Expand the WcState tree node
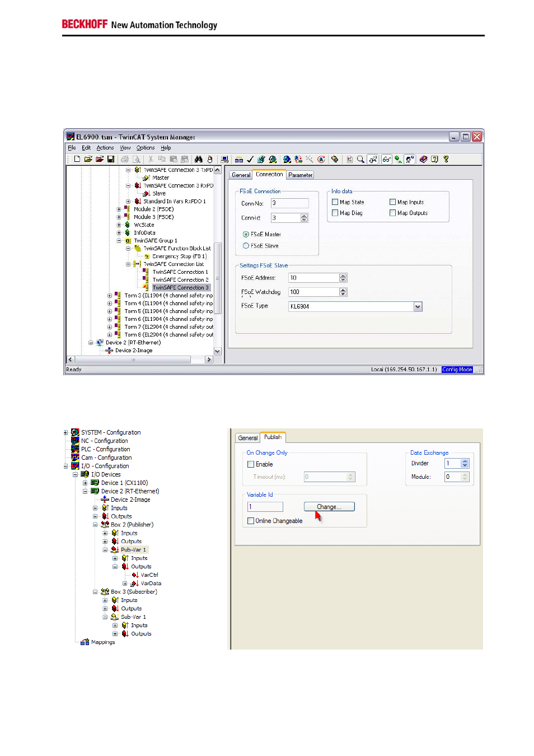This screenshot has width=534, height=756. 119,225
